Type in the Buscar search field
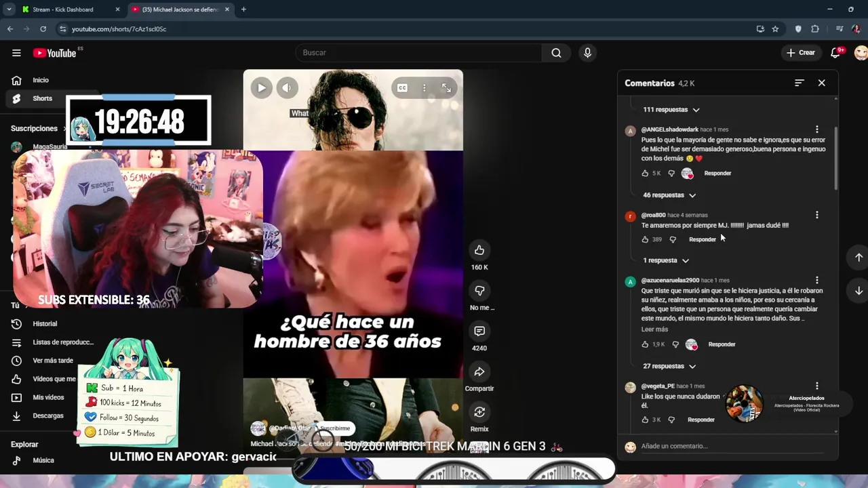 click(418, 53)
